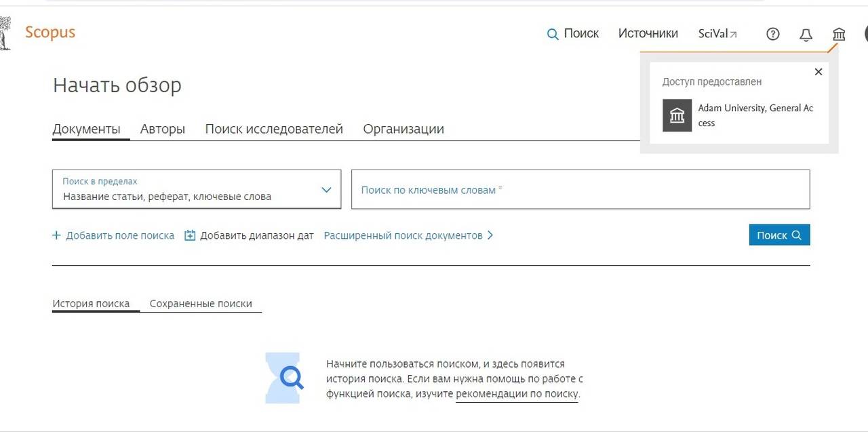Click the institution access bank icon in header
The width and height of the screenshot is (868, 434).
pos(838,33)
